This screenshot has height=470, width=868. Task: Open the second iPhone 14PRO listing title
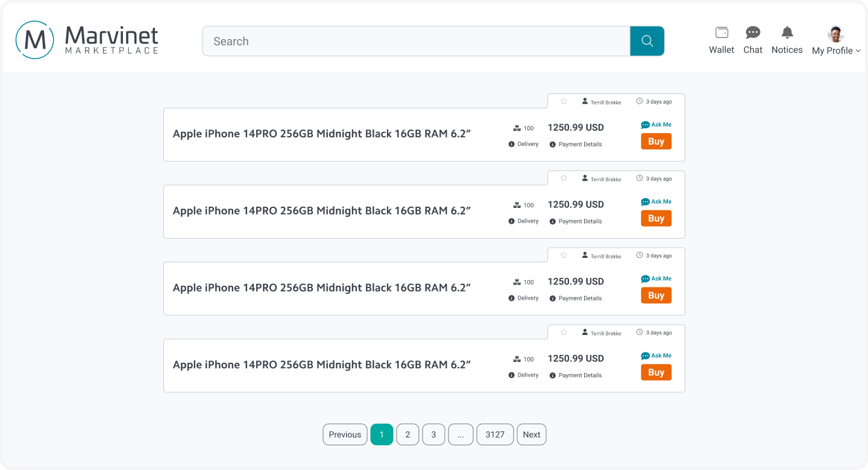(x=322, y=211)
